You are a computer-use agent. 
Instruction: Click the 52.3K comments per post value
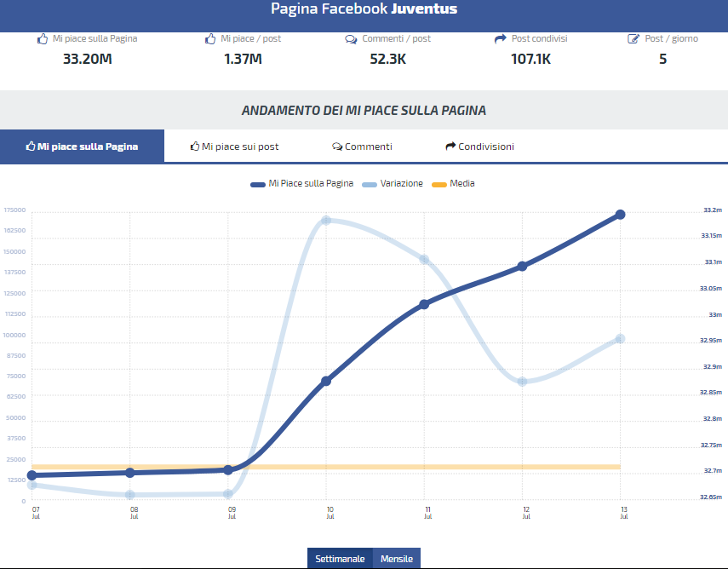[388, 59]
